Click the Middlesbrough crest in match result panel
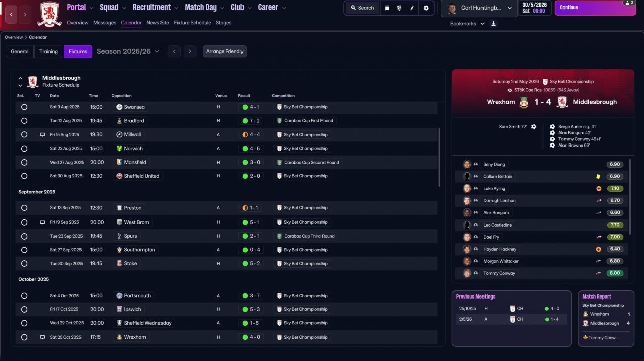This screenshot has height=361, width=644. 562,102
